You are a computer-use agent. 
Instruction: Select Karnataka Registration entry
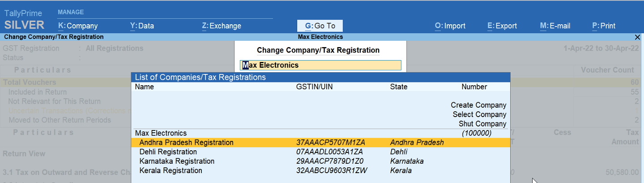320,161
